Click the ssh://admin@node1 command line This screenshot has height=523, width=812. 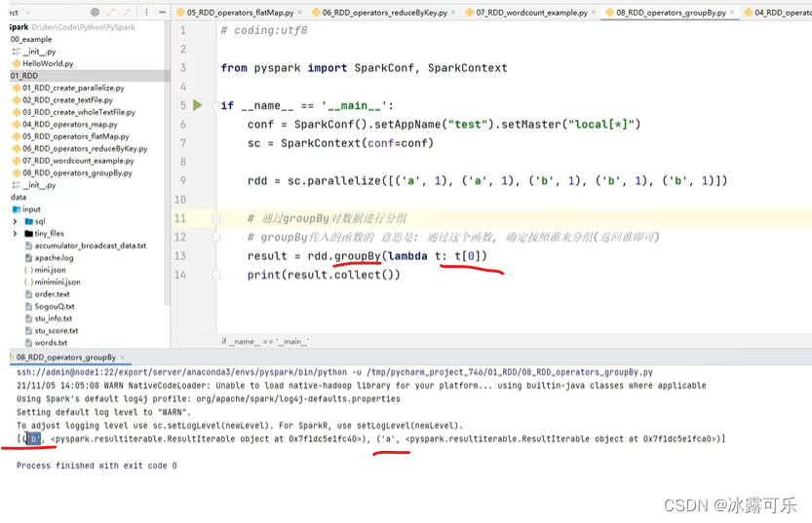334,372
